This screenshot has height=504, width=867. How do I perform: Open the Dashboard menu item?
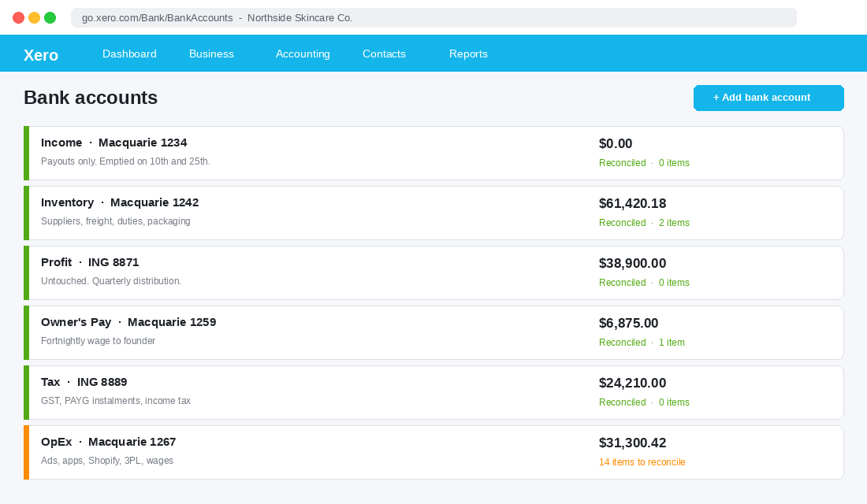[129, 54]
